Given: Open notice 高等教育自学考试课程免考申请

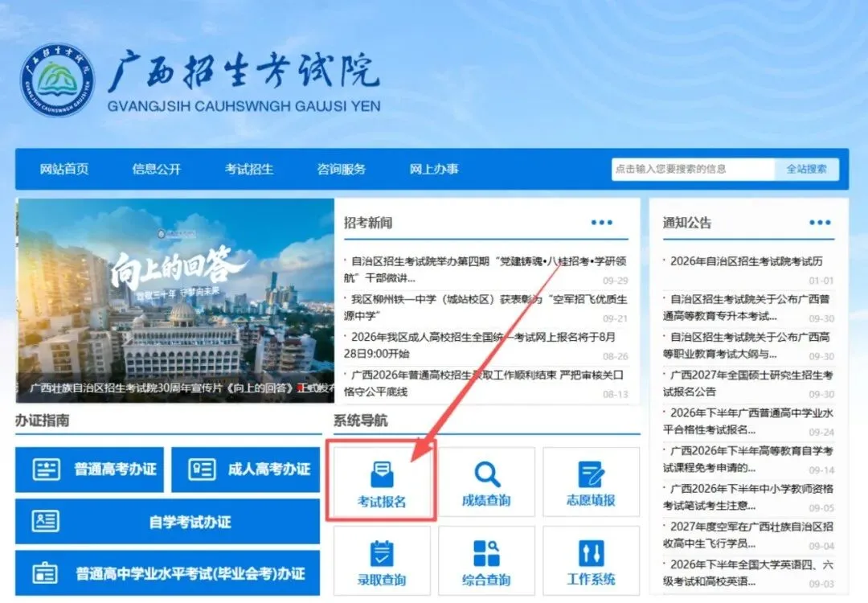Looking at the screenshot, I should click(x=748, y=459).
